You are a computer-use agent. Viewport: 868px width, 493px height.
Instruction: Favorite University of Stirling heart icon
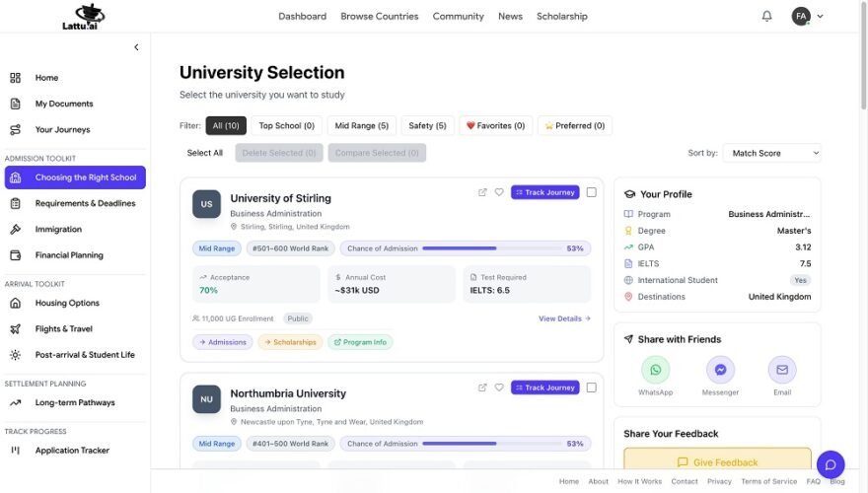[x=499, y=192]
